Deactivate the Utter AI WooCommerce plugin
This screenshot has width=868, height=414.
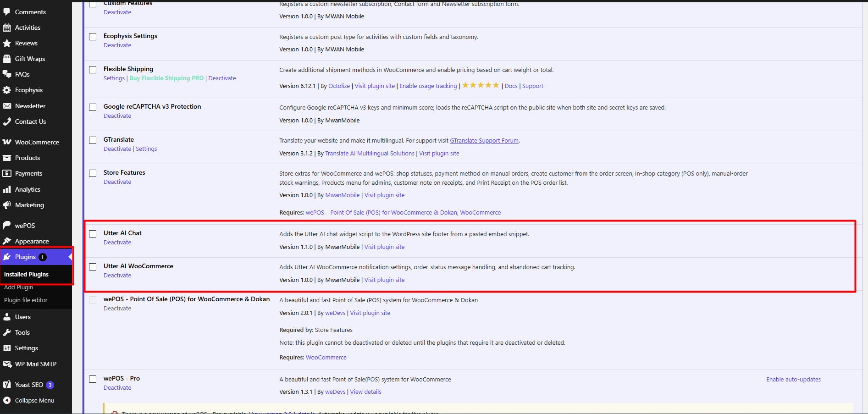117,275
